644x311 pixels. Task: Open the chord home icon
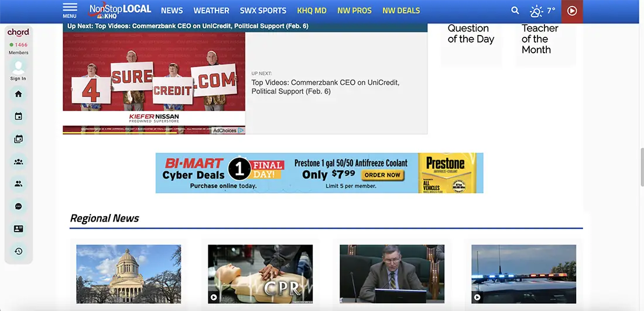click(19, 94)
